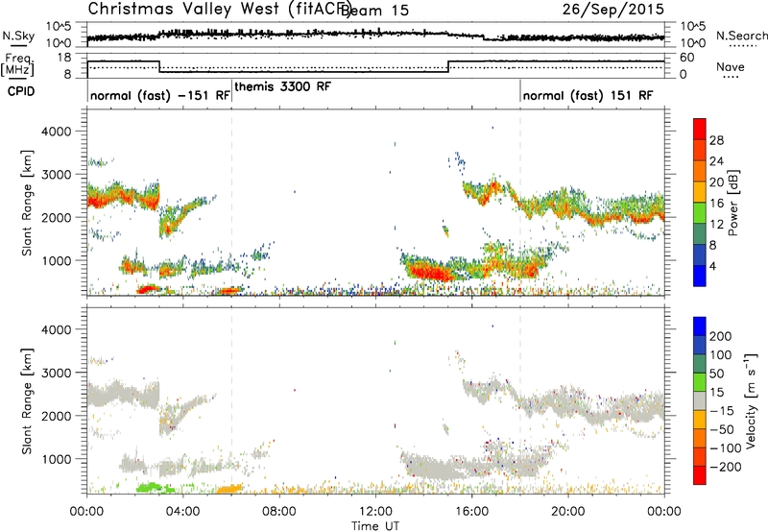This screenshot has width=768, height=532.
Task: Click the 4 tick on Power colorbar
Action: tap(712, 266)
